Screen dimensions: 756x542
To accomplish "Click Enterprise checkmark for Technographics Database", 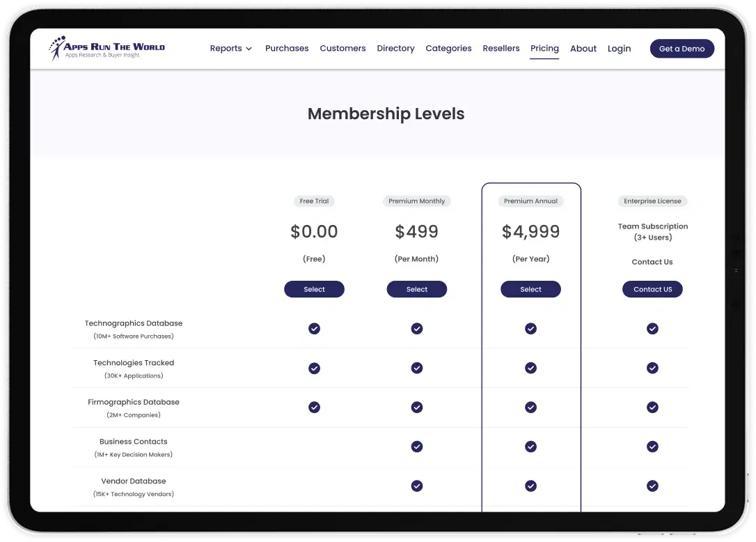I will [652, 329].
